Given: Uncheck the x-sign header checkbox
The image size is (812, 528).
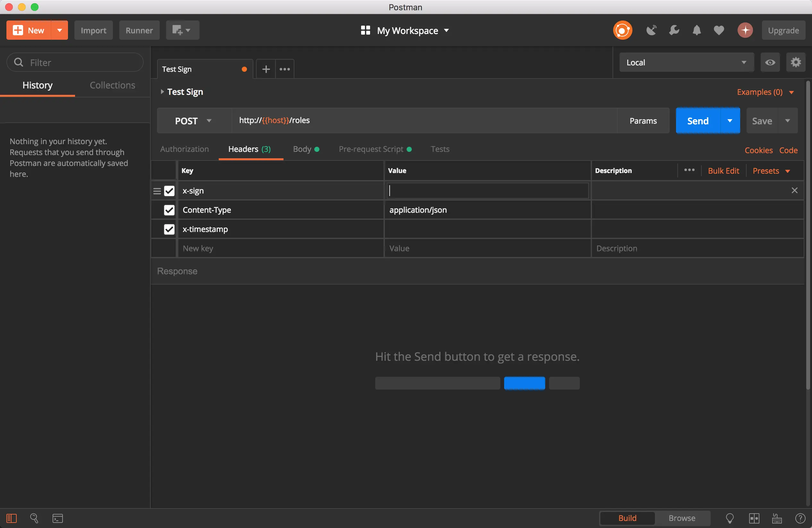Looking at the screenshot, I should (x=169, y=191).
